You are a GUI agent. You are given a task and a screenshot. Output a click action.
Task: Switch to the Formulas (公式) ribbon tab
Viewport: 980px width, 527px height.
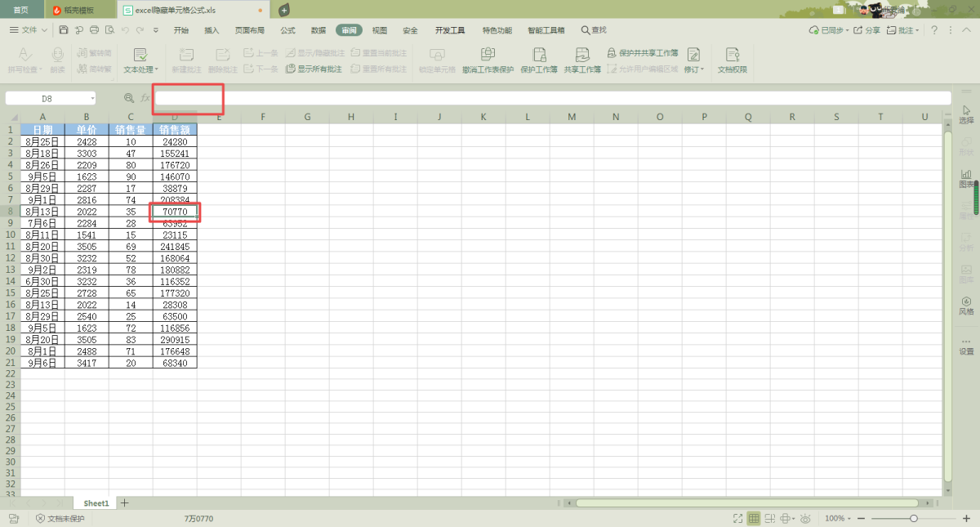coord(287,30)
